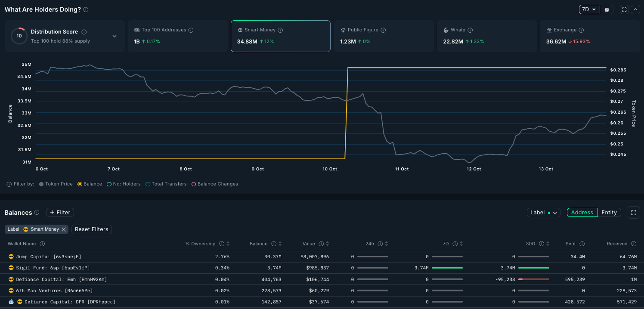Expand Balances table to fullscreen
Viewport: 644px width, 309px height.
[634, 212]
